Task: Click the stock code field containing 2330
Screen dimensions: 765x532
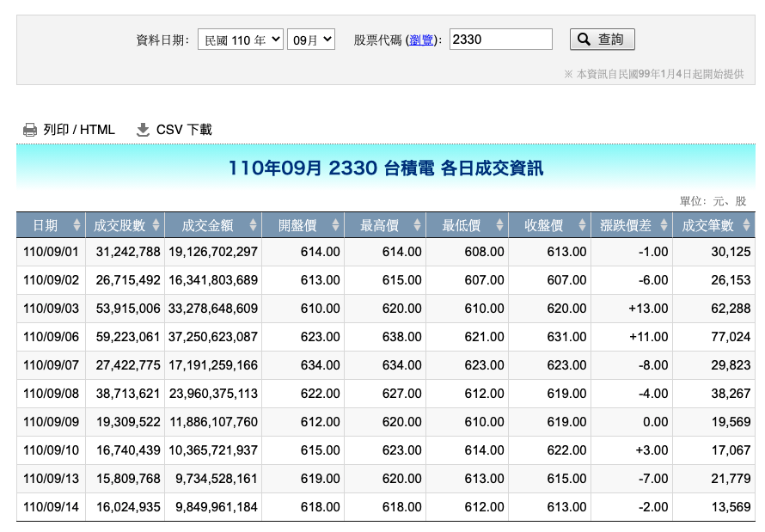Action: pyautogui.click(x=501, y=40)
